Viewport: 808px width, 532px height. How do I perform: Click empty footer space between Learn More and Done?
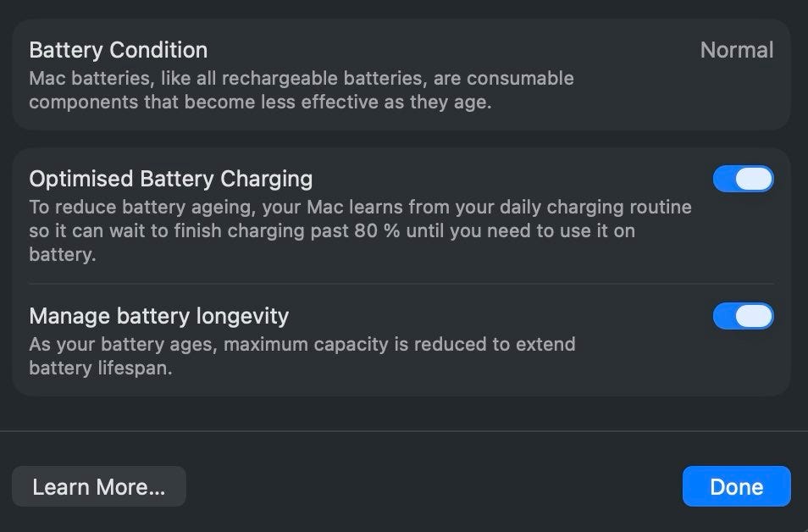point(432,487)
